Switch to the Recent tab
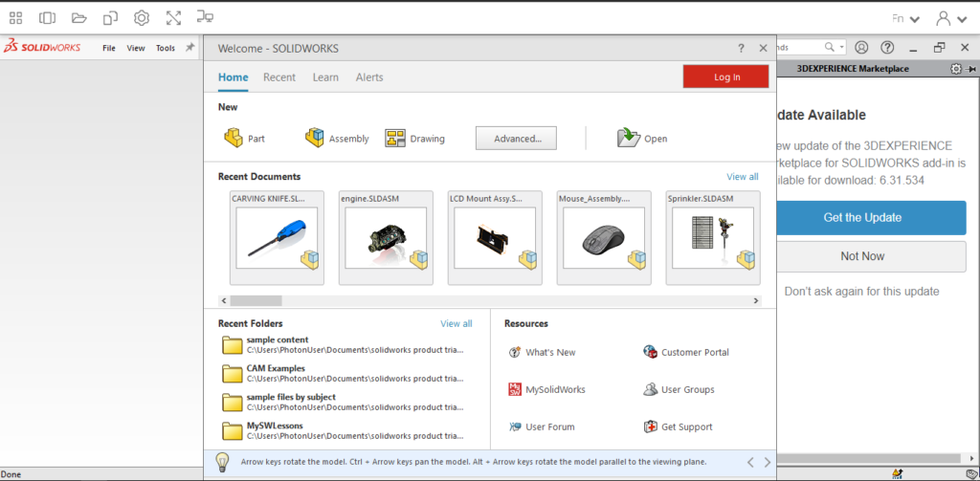Viewport: 980px width, 481px height. [279, 77]
